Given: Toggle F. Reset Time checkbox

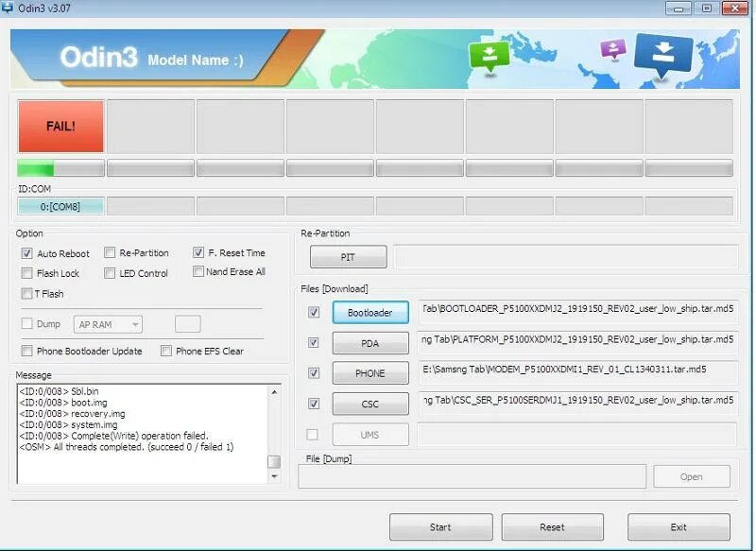Looking at the screenshot, I should 198,252.
